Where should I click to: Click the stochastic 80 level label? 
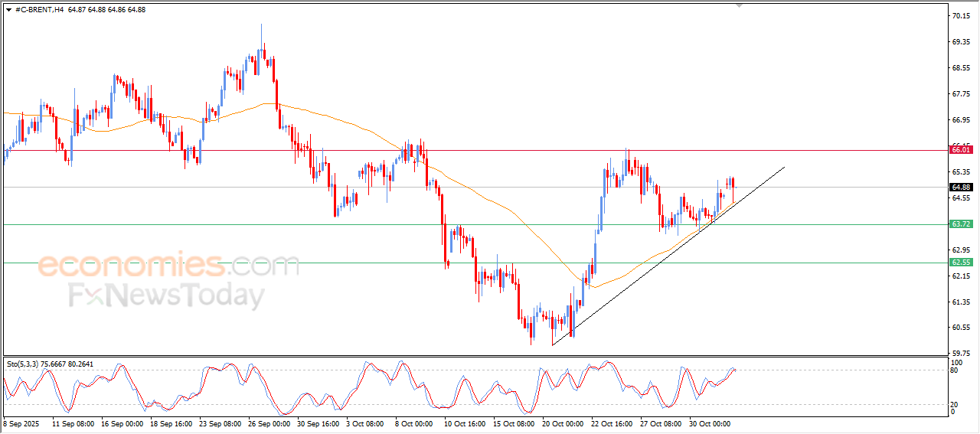[x=953, y=370]
